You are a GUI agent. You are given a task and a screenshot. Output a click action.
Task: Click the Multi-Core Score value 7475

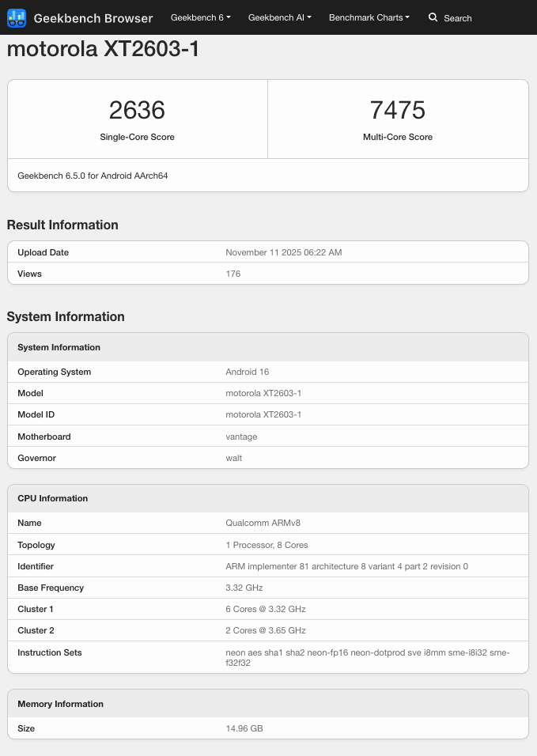coord(398,111)
